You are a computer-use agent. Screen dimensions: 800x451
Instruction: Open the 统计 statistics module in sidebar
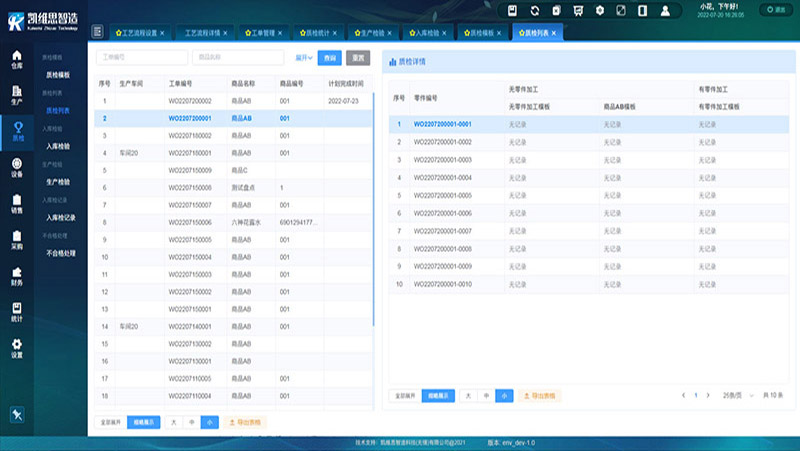point(17,312)
